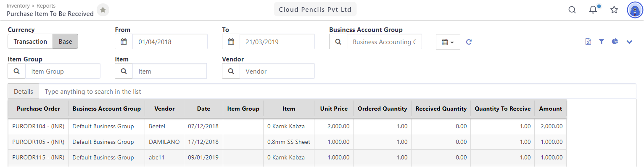Viewport: 644px width, 167px height.
Task: Export report to Excel icon
Action: click(x=589, y=42)
